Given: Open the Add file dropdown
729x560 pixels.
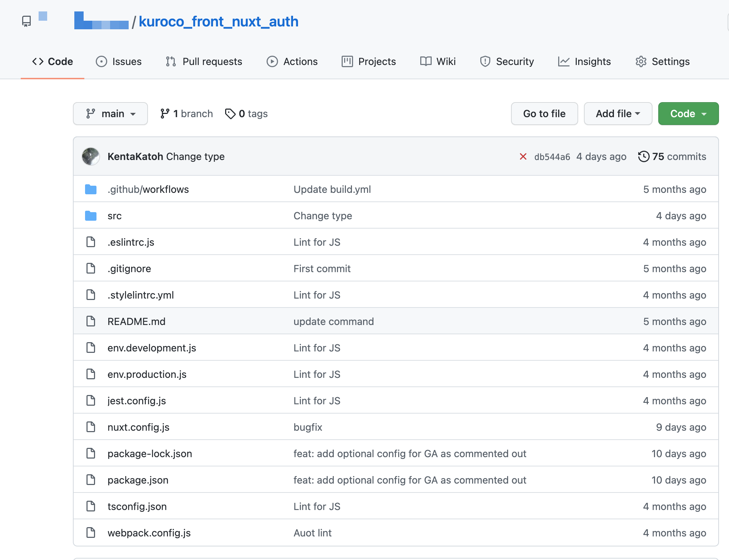Looking at the screenshot, I should [x=618, y=113].
